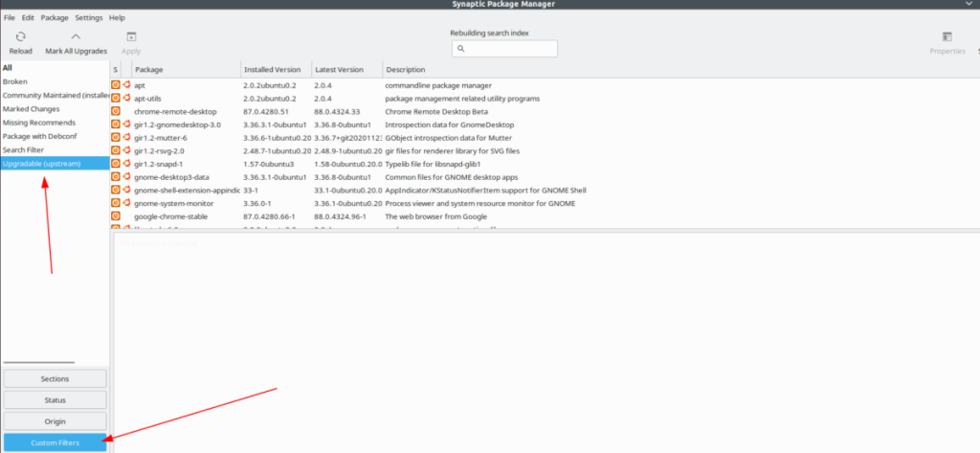Click the Mark All Upgrades icon
The width and height of the screenshot is (980, 453).
point(76,37)
